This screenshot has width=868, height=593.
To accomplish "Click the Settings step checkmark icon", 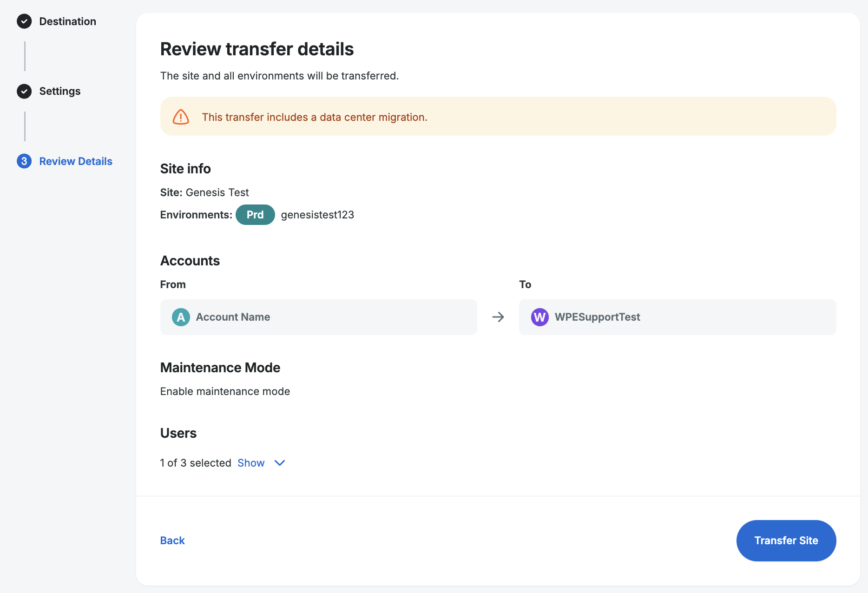I will (x=24, y=92).
